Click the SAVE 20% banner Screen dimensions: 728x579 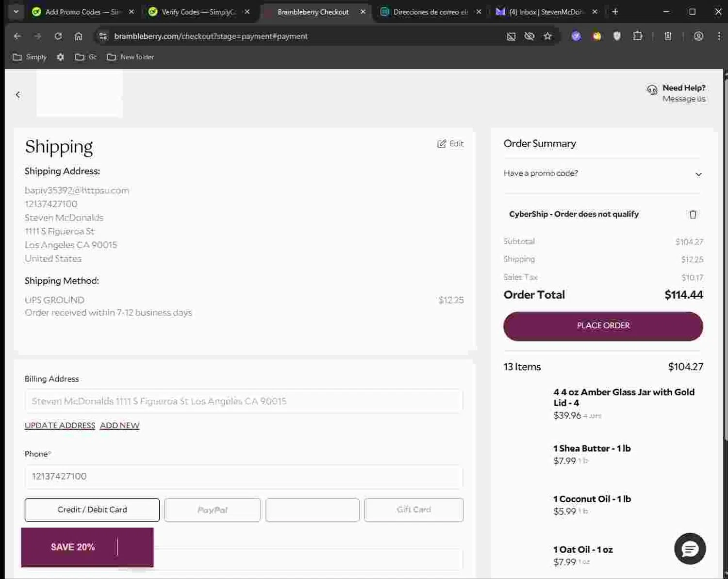point(87,547)
